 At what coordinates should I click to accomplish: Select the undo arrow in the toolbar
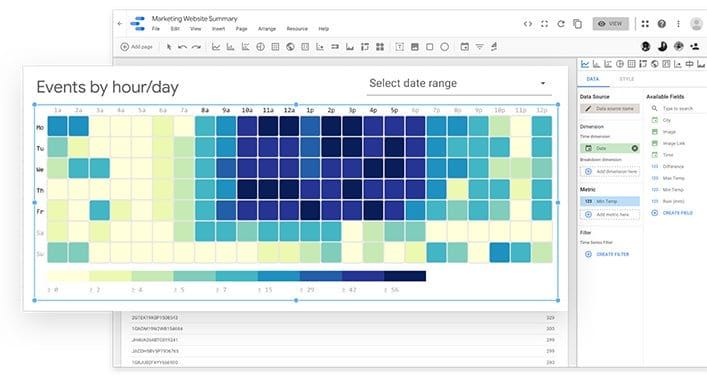tap(183, 47)
